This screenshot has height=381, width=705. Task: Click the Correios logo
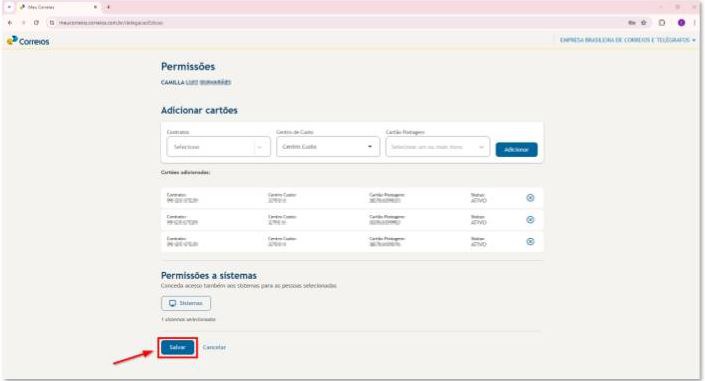coord(28,41)
